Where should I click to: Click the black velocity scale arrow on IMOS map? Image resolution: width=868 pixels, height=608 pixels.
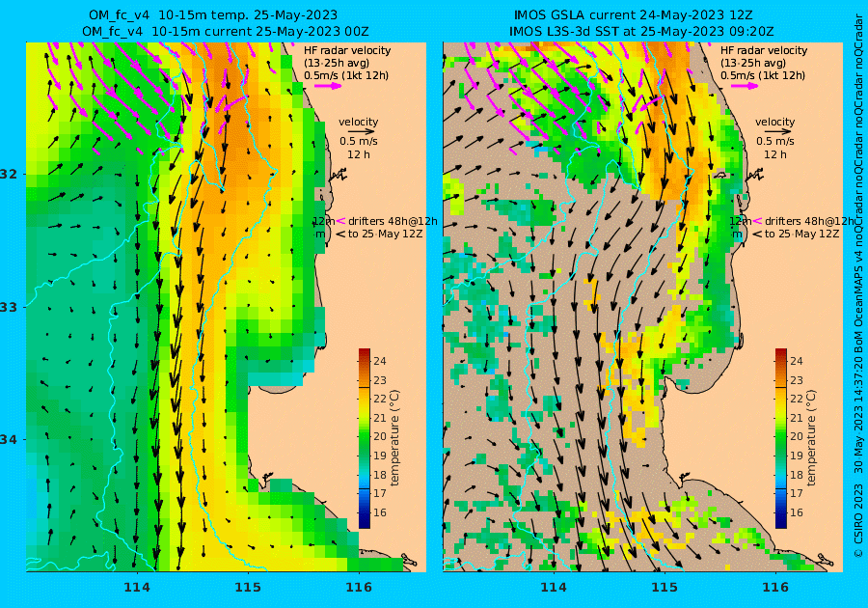tap(777, 132)
